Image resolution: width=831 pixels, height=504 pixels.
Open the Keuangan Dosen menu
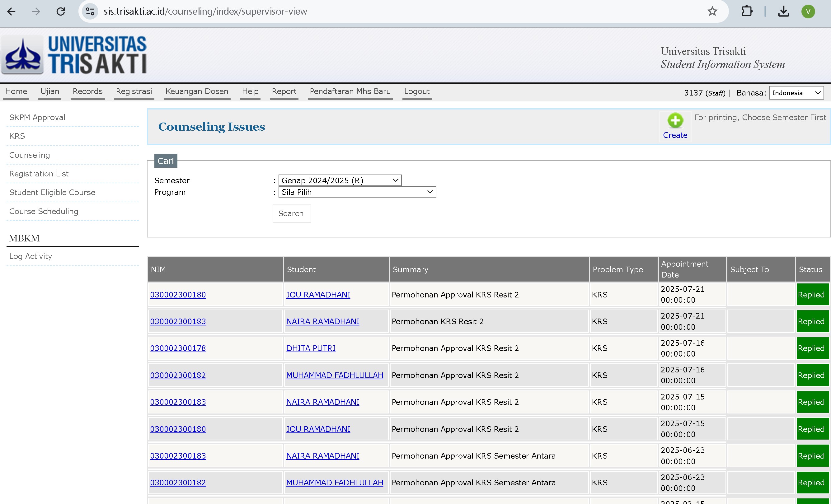[x=197, y=91]
